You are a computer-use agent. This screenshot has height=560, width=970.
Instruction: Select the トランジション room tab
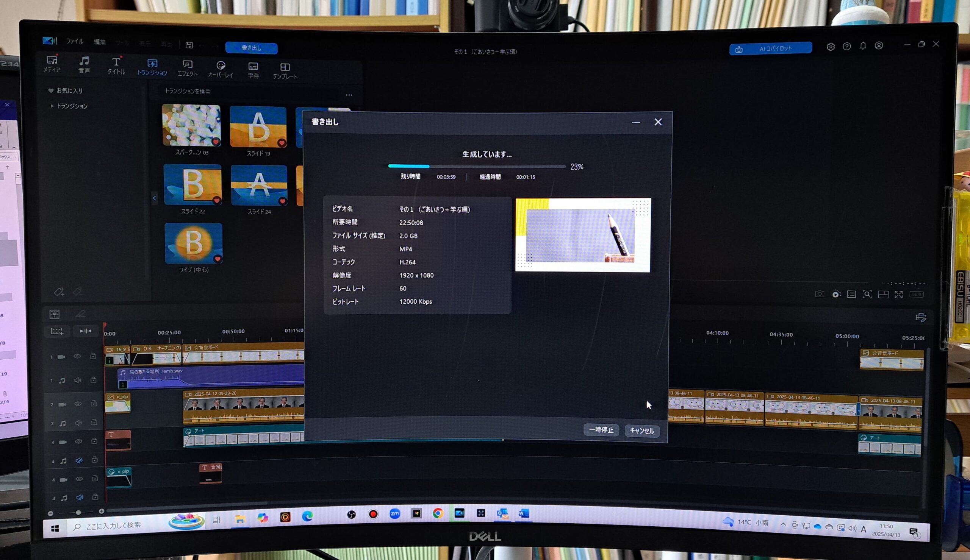[x=152, y=68]
